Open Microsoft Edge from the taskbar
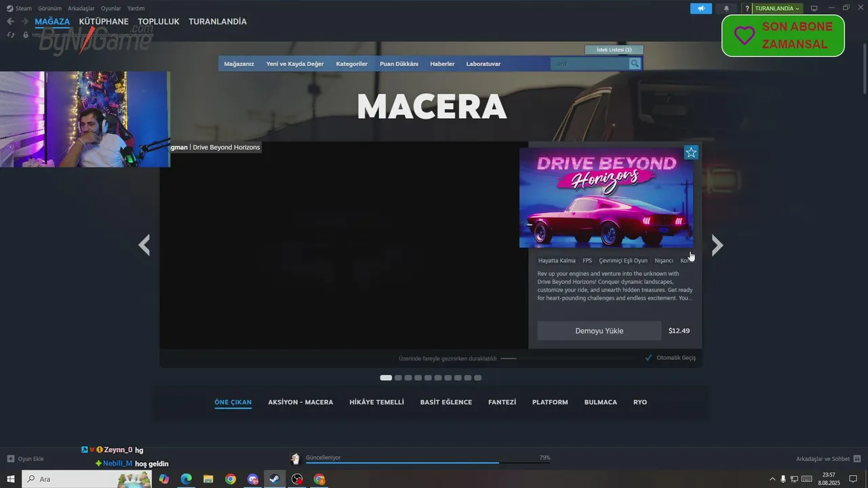Image resolution: width=868 pixels, height=488 pixels. [x=186, y=479]
